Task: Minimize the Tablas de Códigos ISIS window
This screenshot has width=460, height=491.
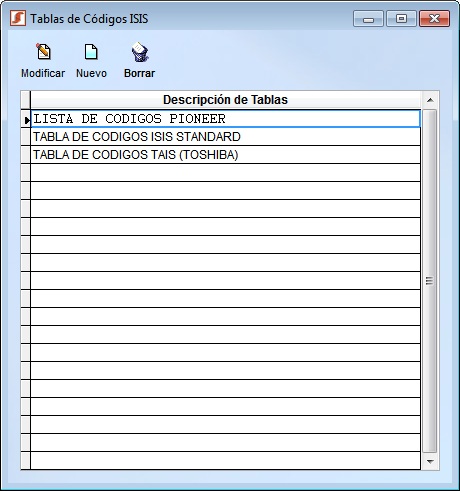Action: click(x=368, y=18)
